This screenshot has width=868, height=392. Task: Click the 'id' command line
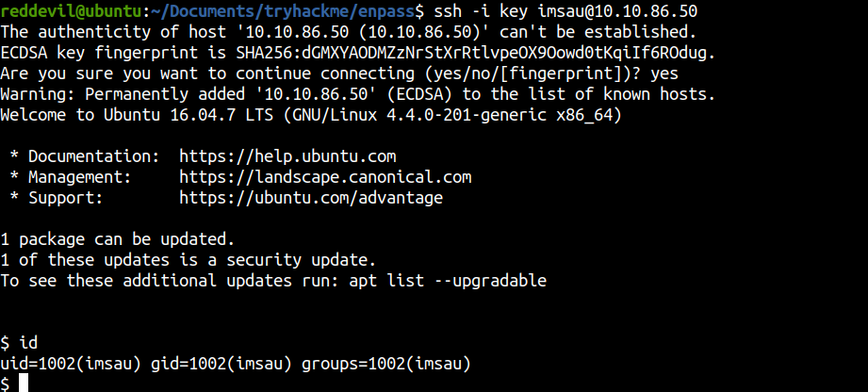19,343
